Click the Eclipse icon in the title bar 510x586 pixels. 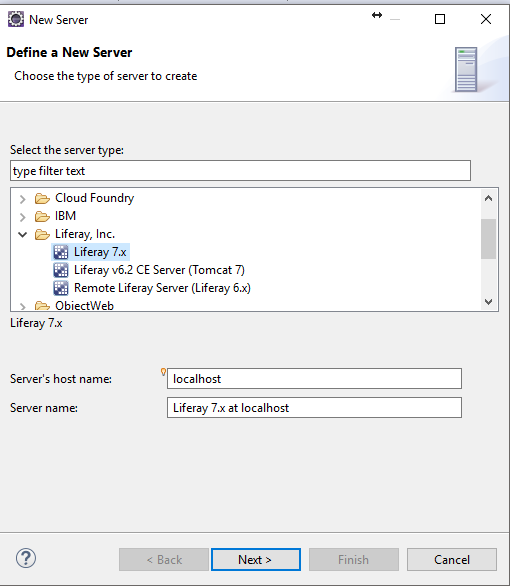[16, 19]
